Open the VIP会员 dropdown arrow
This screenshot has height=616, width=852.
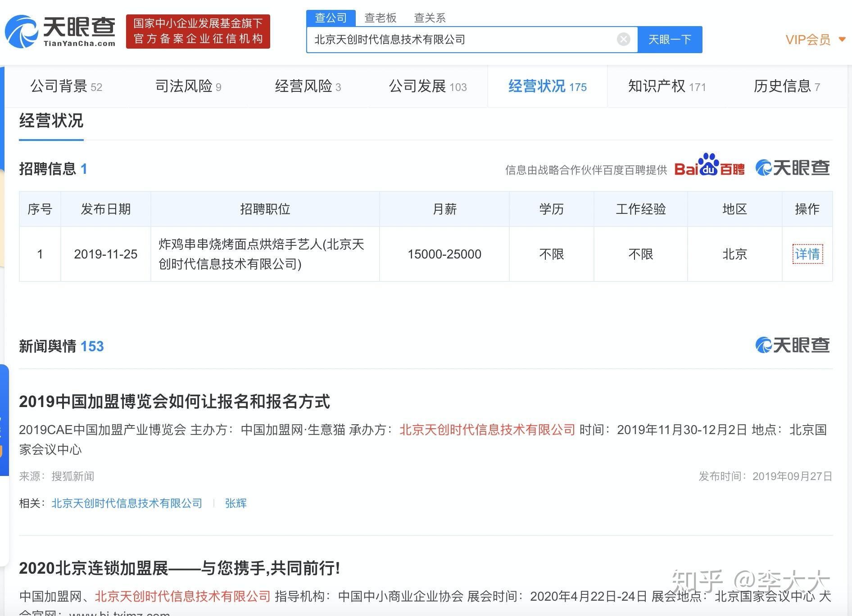(842, 40)
